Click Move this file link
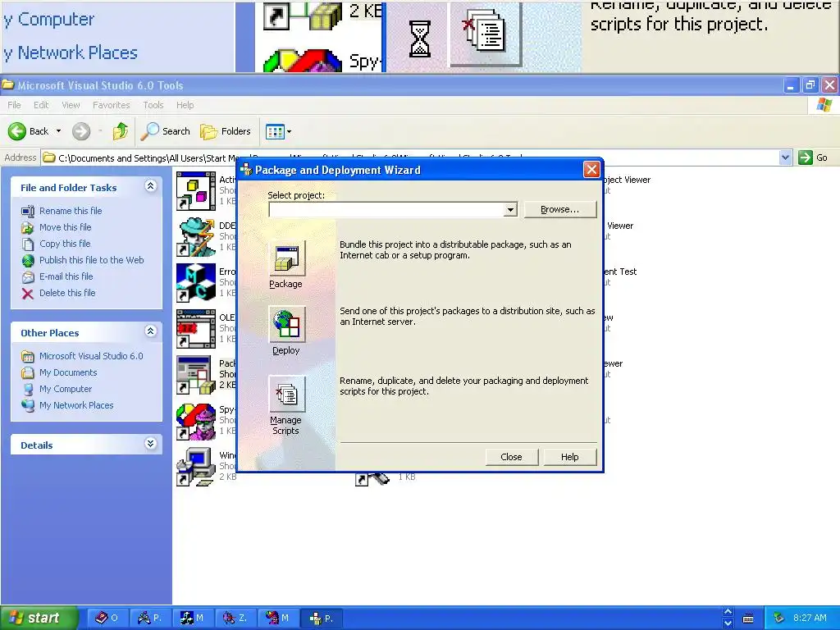This screenshot has height=630, width=840. (x=66, y=227)
